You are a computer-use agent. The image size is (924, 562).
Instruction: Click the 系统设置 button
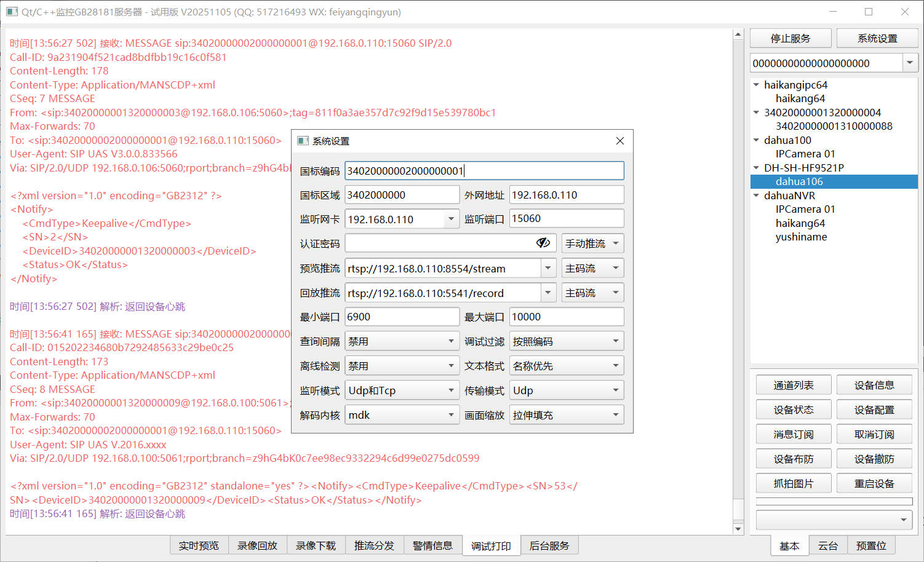click(877, 38)
